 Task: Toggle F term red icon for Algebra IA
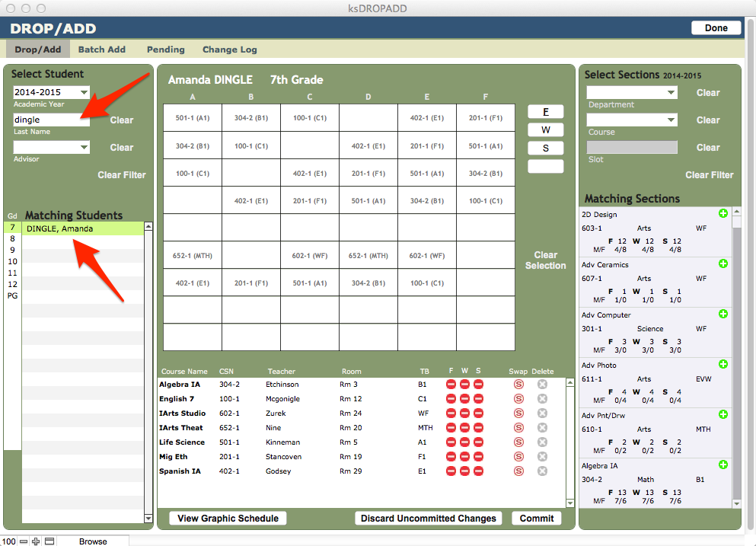click(451, 385)
